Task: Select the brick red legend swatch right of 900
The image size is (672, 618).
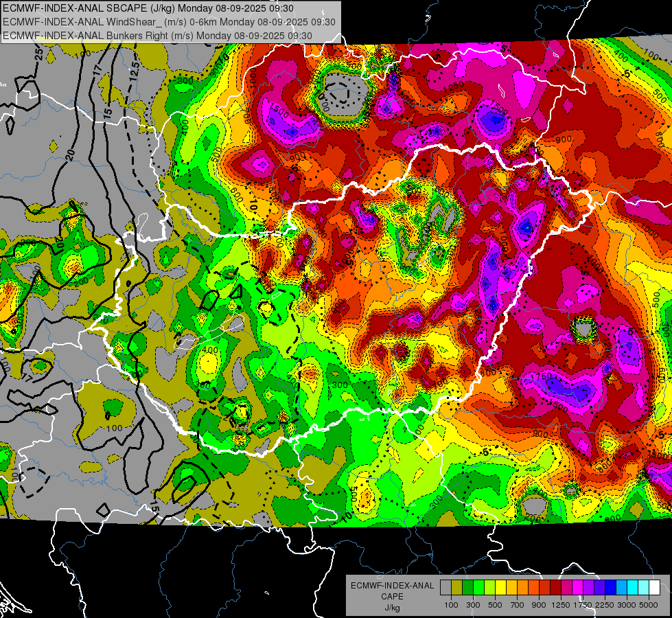Action: click(545, 588)
